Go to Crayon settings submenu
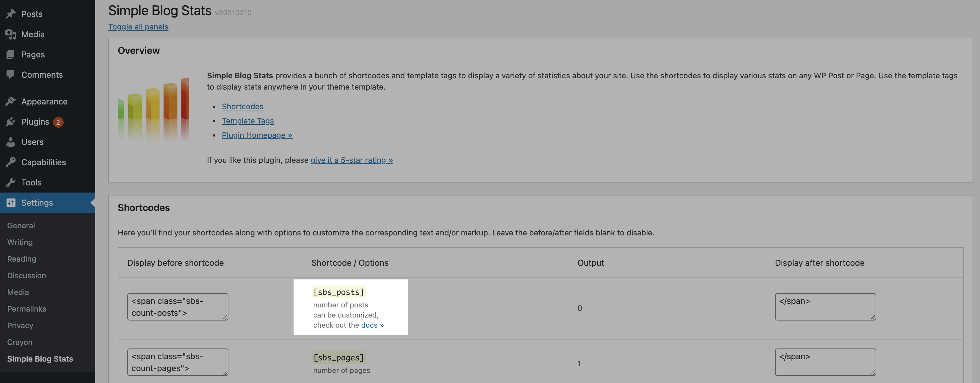The height and width of the screenshot is (383, 980). 20,342
